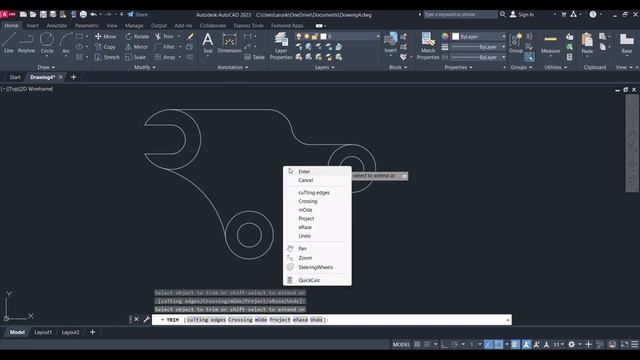Click the Fillet tool
This screenshot has width=640, height=360.
pos(165,47)
